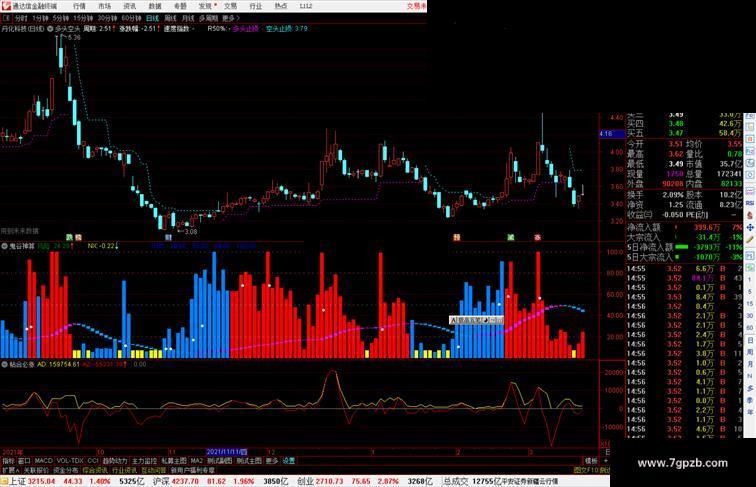The height and width of the screenshot is (487, 756).
Task: Switch to 分时 intraday chart
Action: click(x=21, y=18)
